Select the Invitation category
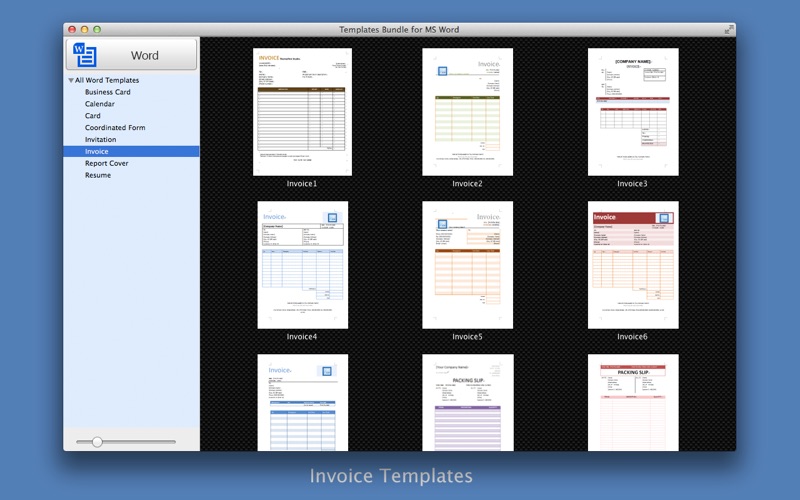The image size is (800, 500). [x=101, y=139]
